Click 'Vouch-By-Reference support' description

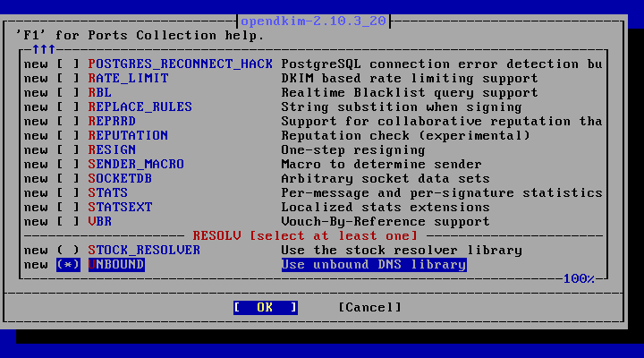pos(386,222)
